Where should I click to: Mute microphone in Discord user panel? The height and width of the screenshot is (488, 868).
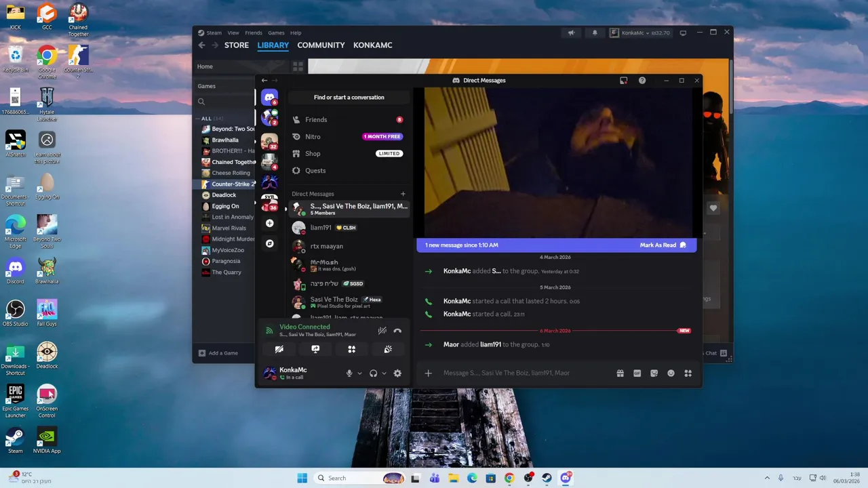coord(349,373)
